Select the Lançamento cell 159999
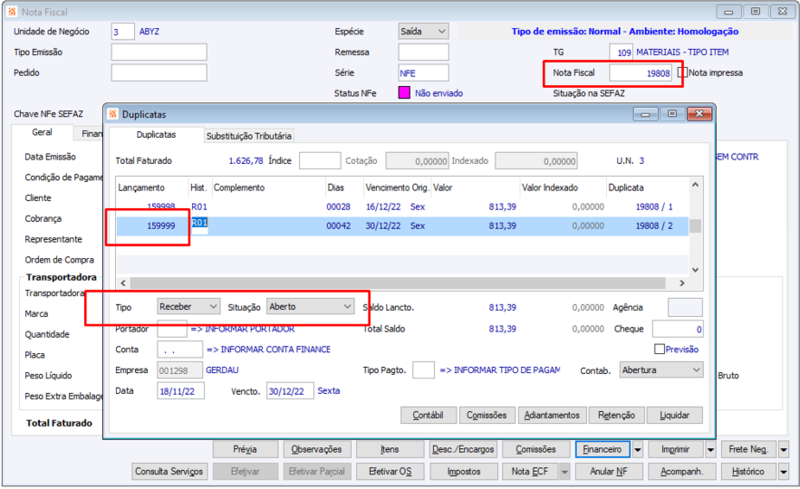Image resolution: width=800 pixels, height=489 pixels. click(x=153, y=226)
